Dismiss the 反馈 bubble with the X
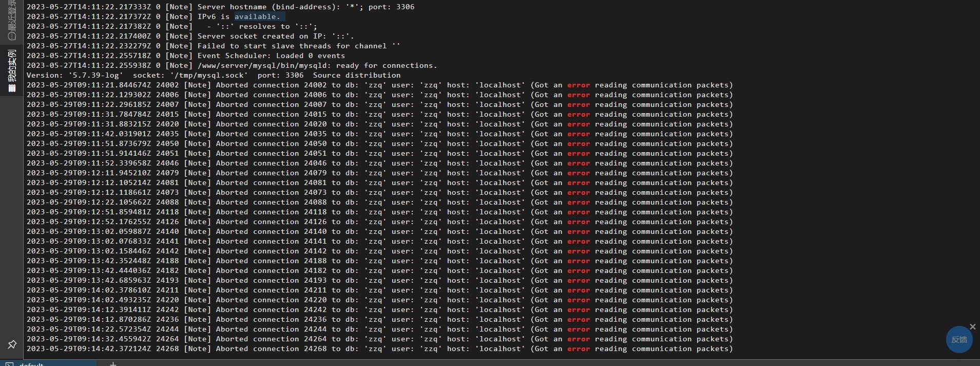 pos(972,327)
